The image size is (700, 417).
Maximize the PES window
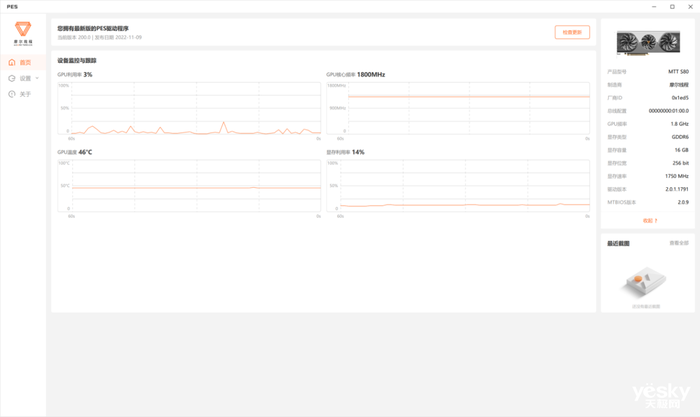click(672, 7)
